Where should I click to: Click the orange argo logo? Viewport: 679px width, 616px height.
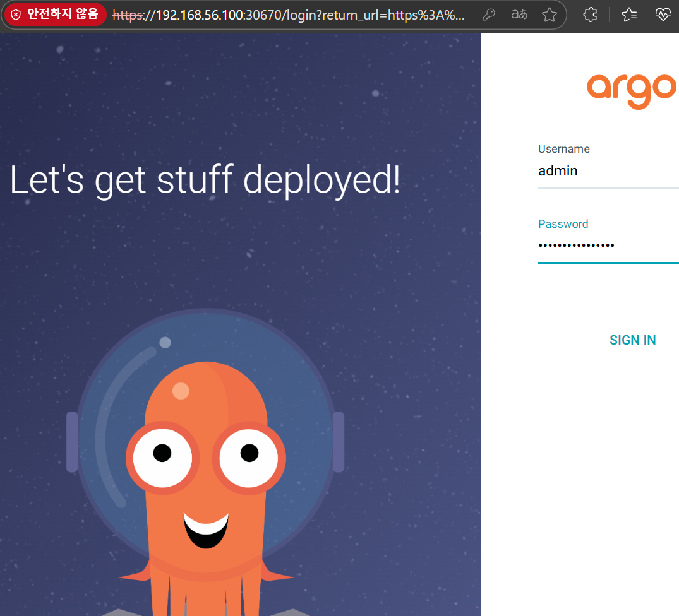click(631, 90)
